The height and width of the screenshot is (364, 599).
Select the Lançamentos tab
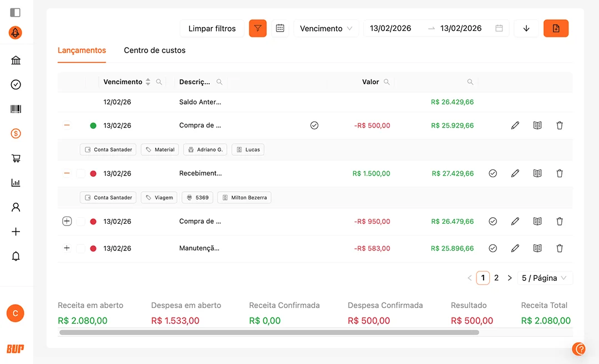(x=82, y=50)
